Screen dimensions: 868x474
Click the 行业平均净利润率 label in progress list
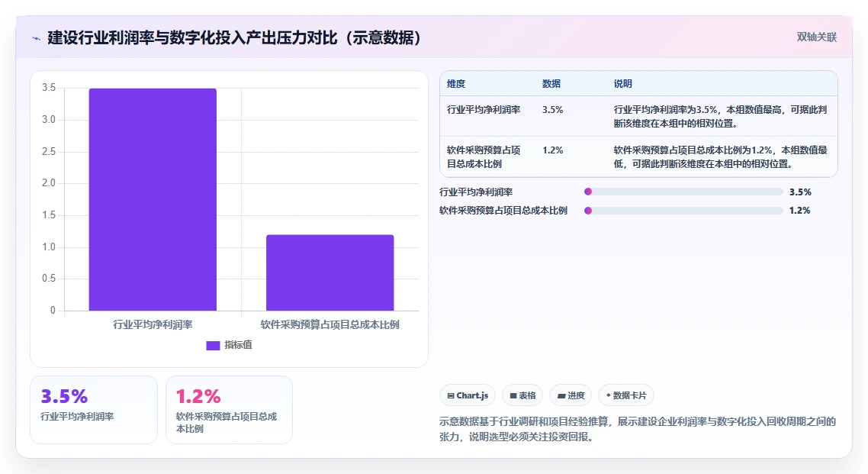(476, 192)
